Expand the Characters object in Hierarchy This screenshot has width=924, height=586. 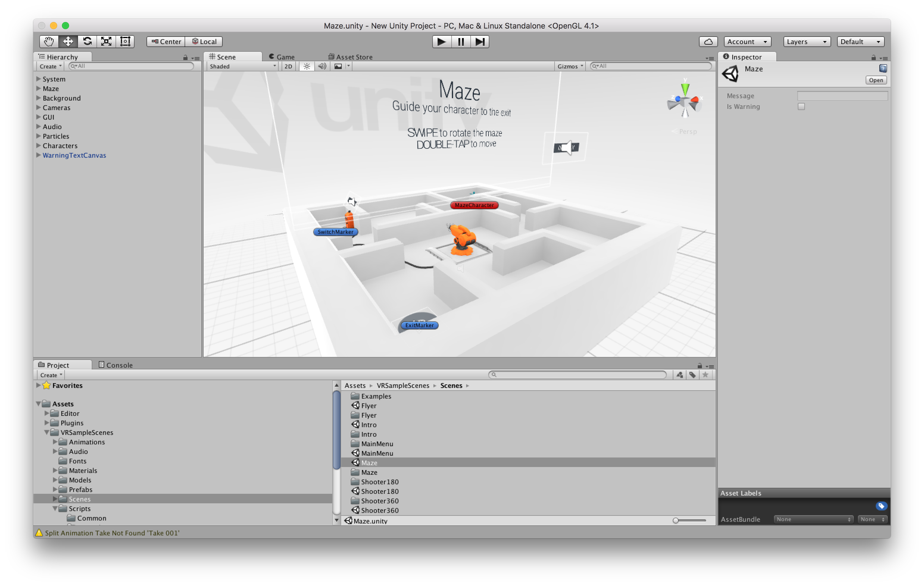point(38,145)
